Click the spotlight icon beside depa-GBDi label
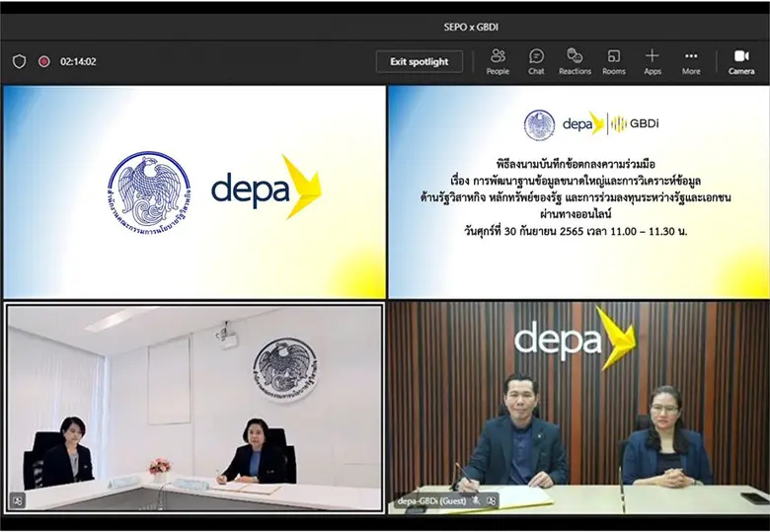This screenshot has height=532, width=770. (491, 501)
